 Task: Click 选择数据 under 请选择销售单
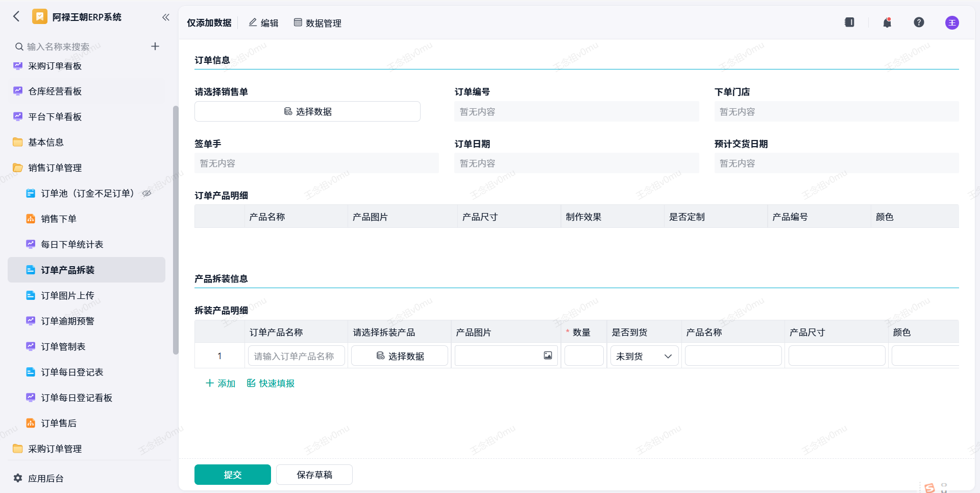pos(307,111)
